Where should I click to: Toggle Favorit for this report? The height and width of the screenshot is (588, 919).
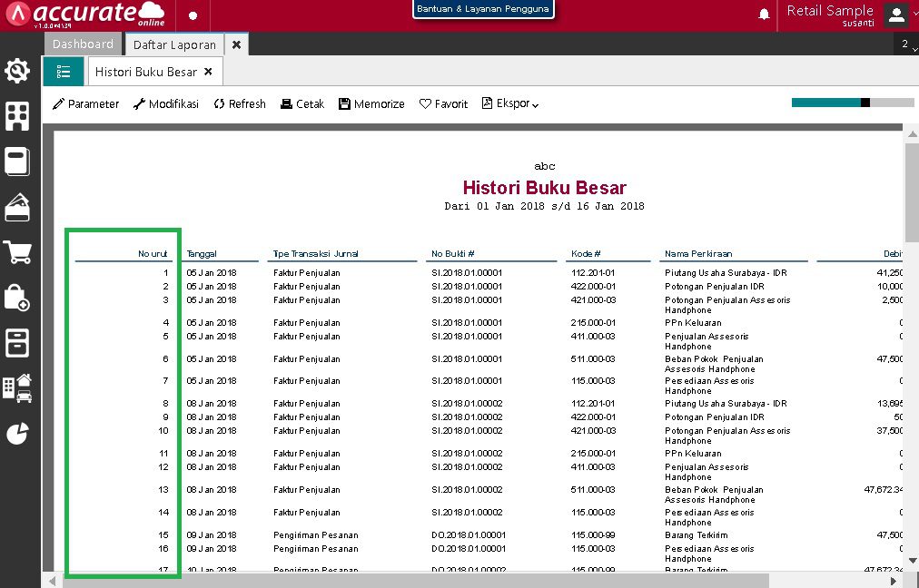[443, 103]
